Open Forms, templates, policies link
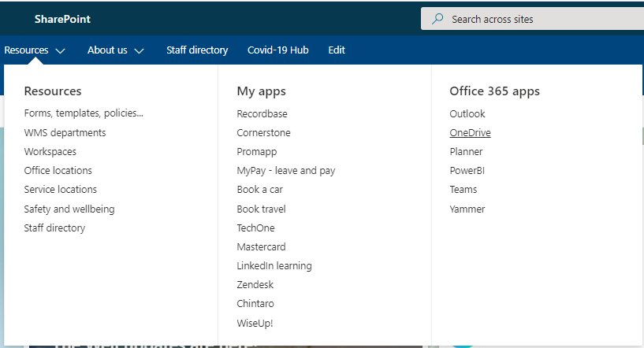644x348 pixels. tap(84, 113)
